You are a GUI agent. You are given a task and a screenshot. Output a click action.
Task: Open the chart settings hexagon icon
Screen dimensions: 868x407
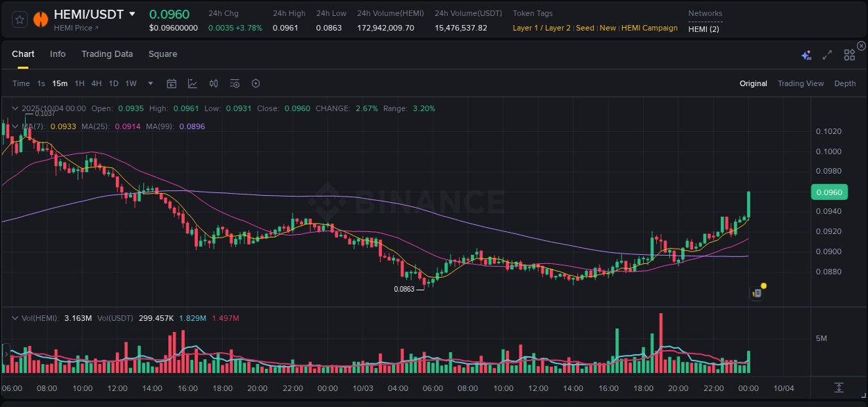pos(256,83)
